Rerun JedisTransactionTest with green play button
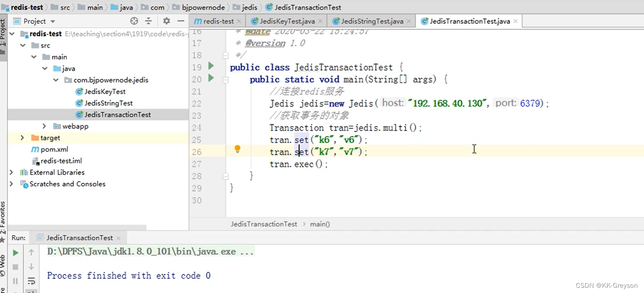The image size is (644, 293). pos(16,253)
